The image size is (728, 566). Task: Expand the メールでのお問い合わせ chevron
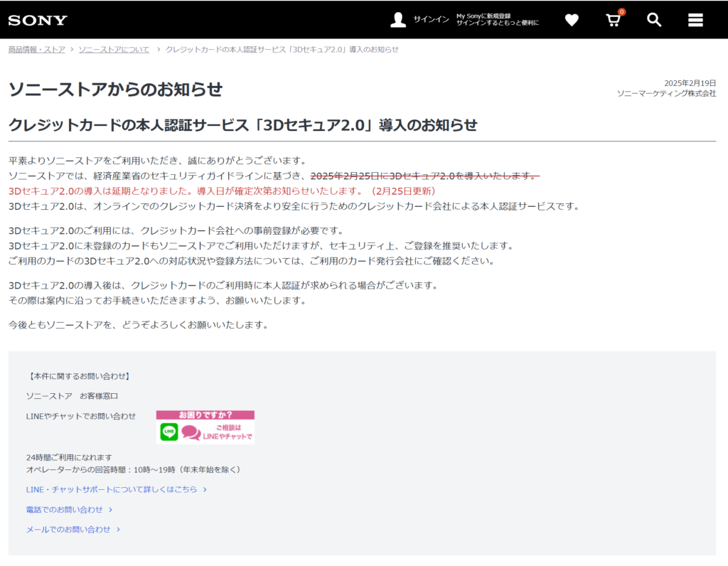tap(118, 529)
